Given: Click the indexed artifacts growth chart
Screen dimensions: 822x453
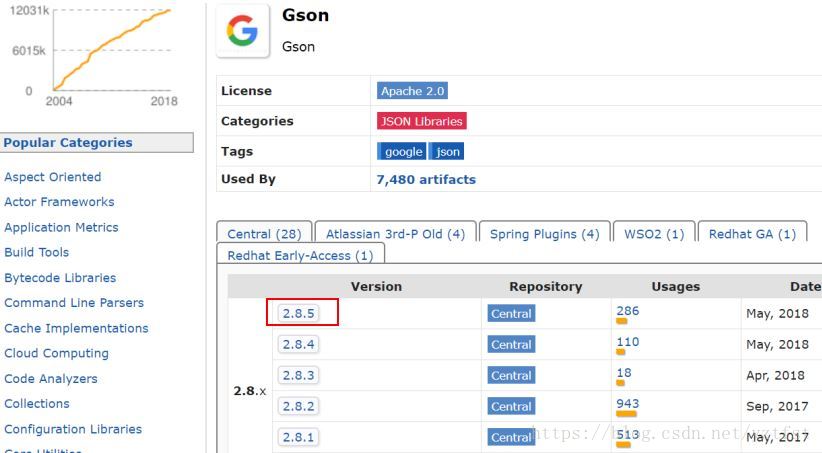Looking at the screenshot, I should (x=93, y=55).
